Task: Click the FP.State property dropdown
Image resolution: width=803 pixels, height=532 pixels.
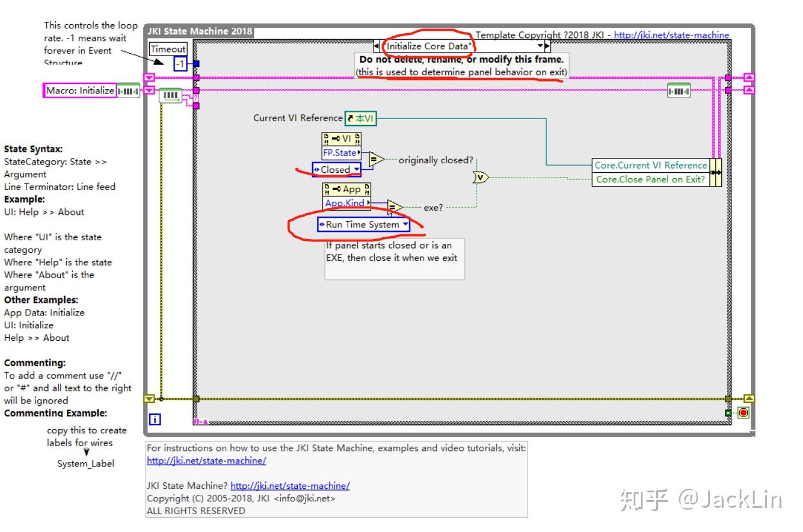Action: pos(341,153)
